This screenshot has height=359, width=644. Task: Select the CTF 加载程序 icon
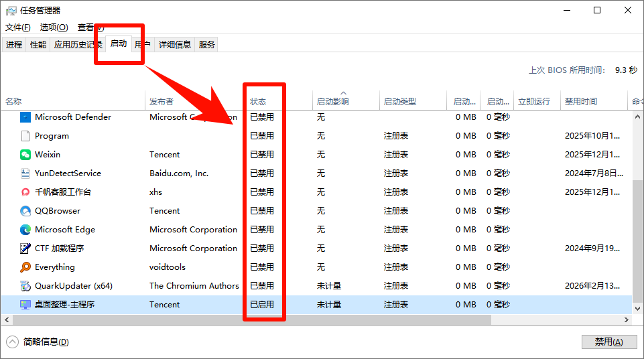25,248
